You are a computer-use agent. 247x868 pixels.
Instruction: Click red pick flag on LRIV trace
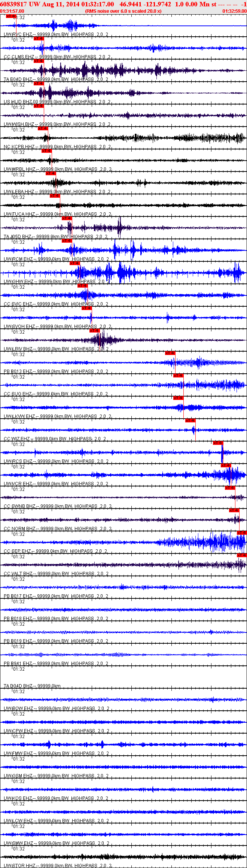pos(95,331)
